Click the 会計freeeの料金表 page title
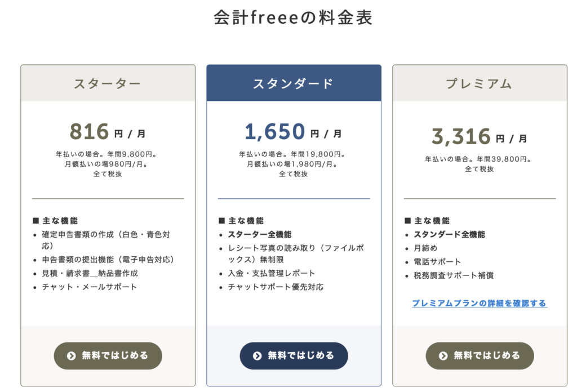This screenshot has width=577, height=392. [x=293, y=18]
